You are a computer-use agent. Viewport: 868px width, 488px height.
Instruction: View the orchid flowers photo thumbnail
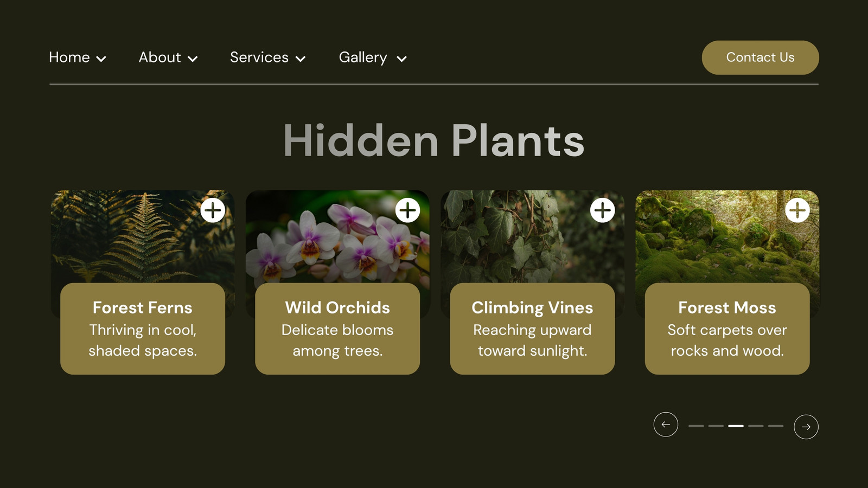pos(337,236)
